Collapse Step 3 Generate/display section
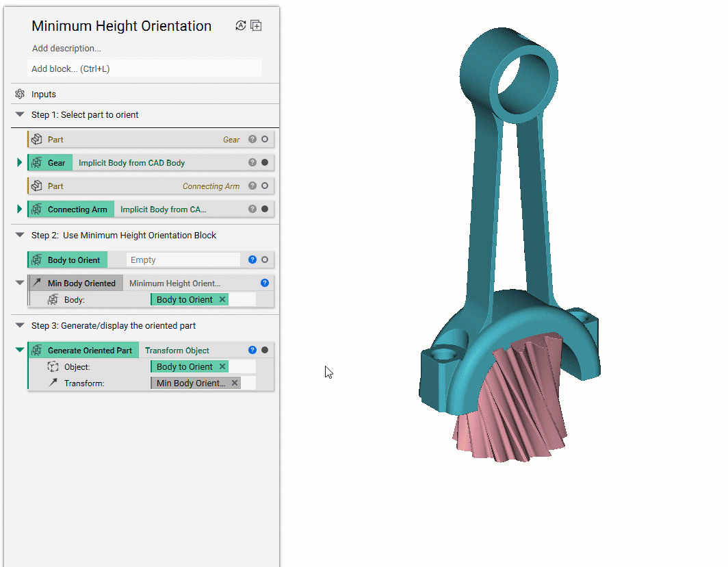The height and width of the screenshot is (567, 728). tap(19, 326)
